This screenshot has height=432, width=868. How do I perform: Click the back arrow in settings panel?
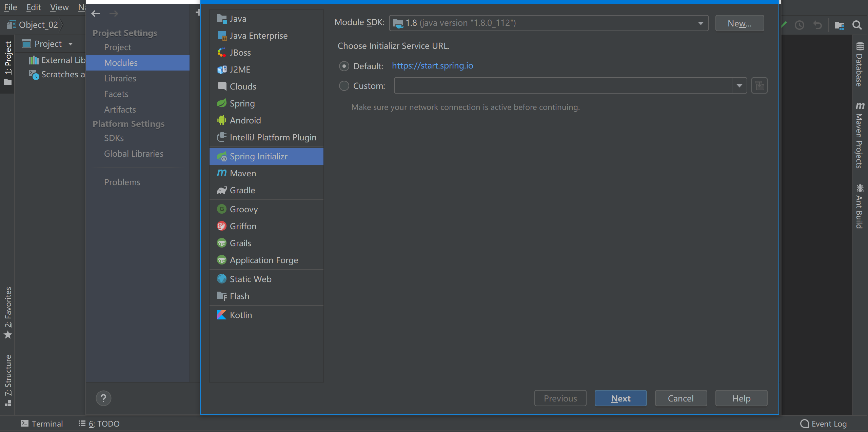point(96,14)
